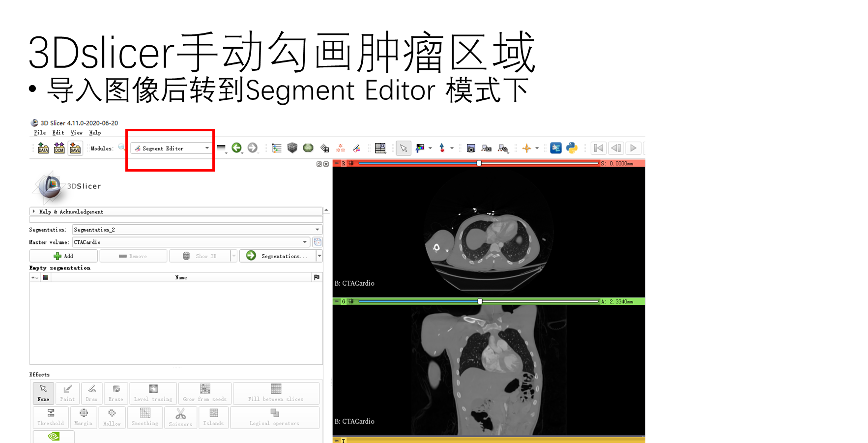This screenshot has width=868, height=443.
Task: Open the File menu
Action: 40,133
